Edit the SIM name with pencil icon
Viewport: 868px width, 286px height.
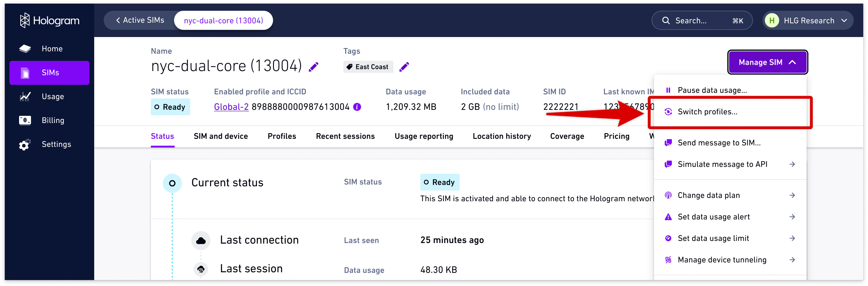313,67
